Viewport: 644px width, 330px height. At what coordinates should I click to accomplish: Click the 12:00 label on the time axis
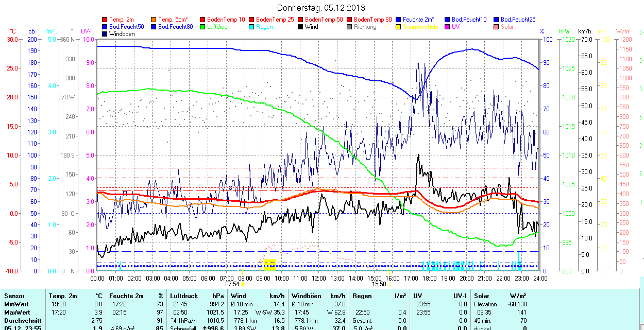[319, 278]
